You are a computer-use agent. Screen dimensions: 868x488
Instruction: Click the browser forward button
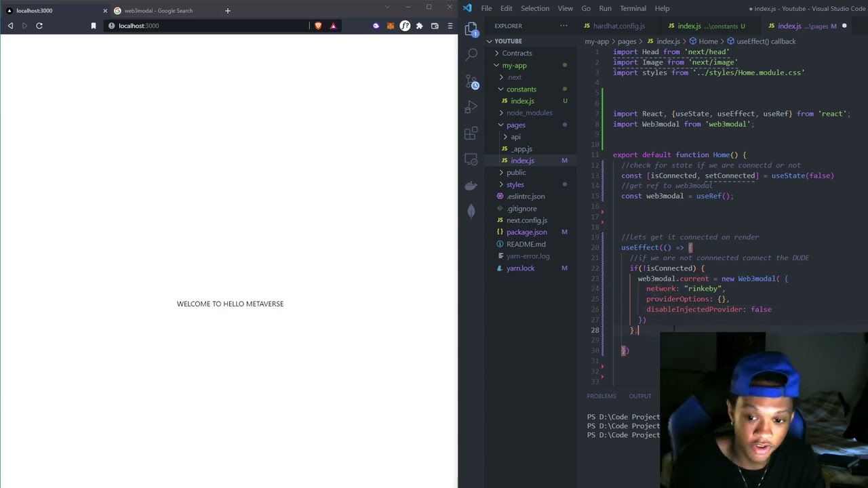click(x=24, y=26)
